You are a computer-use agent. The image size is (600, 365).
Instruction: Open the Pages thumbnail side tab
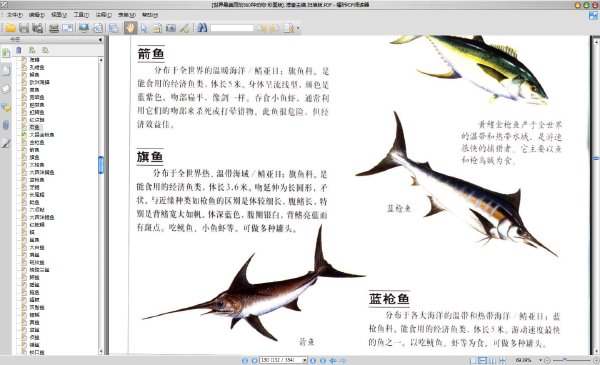tap(6, 71)
